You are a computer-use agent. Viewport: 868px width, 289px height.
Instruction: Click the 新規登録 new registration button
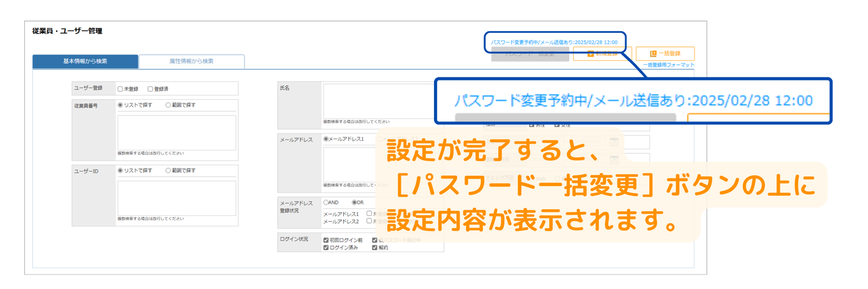pos(602,54)
